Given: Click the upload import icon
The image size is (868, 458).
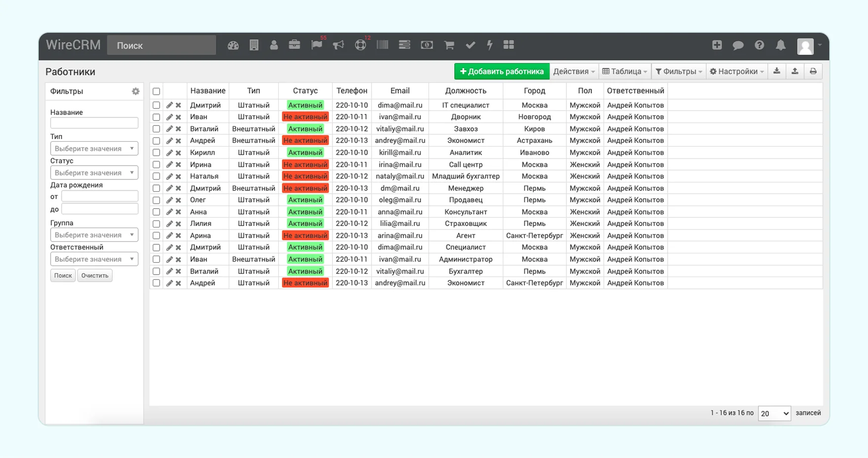Looking at the screenshot, I should click(795, 71).
